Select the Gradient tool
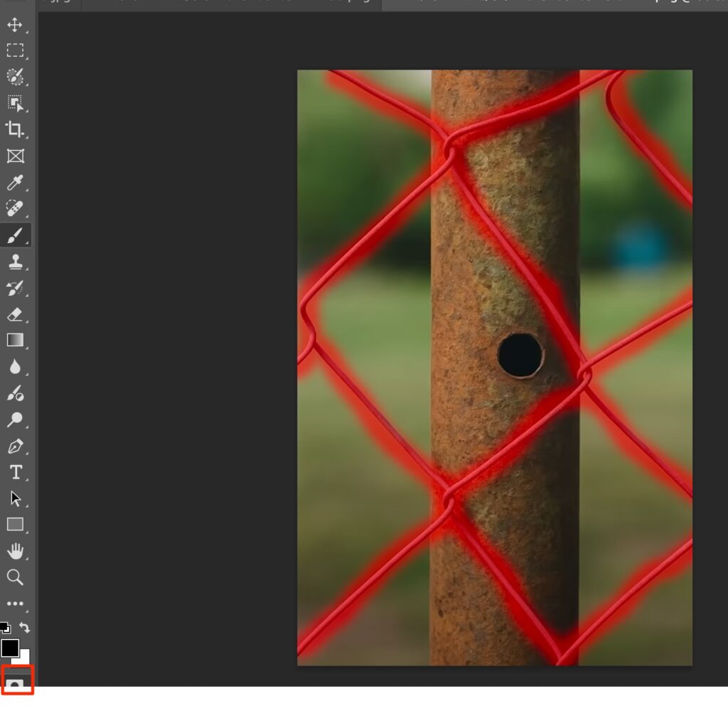 pyautogui.click(x=14, y=340)
